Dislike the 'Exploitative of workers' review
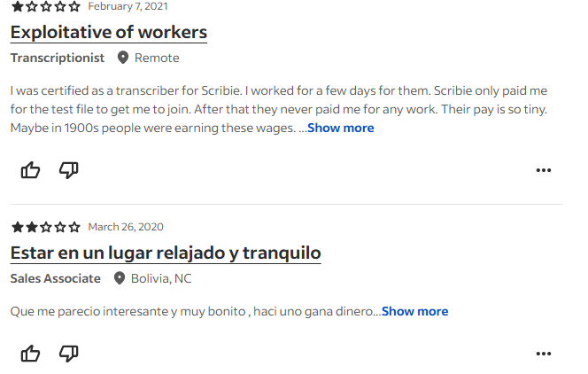The width and height of the screenshot is (588, 374). (x=69, y=170)
